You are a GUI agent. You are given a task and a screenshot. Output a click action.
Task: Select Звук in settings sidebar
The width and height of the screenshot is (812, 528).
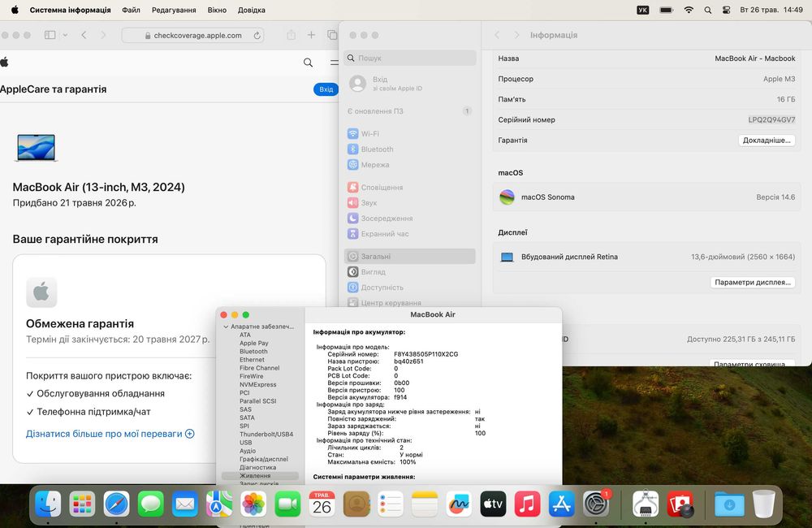point(409,203)
